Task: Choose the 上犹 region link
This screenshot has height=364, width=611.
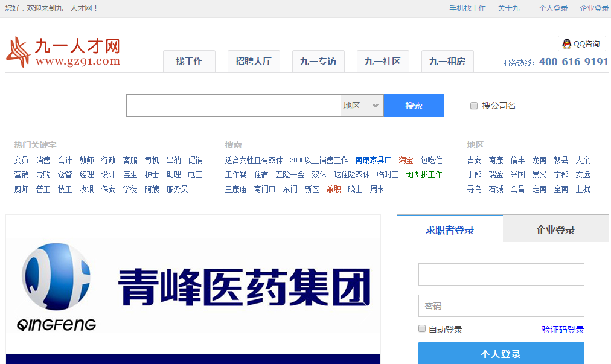Action: point(583,189)
